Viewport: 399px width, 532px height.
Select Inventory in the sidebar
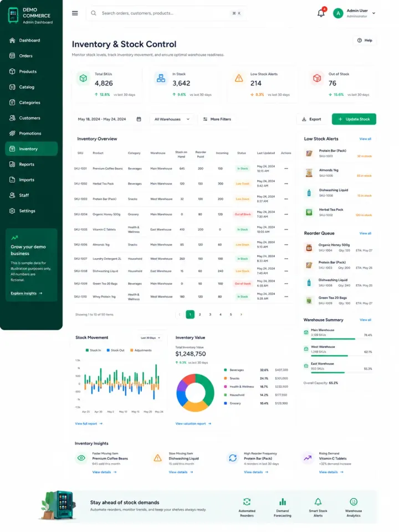[31, 149]
